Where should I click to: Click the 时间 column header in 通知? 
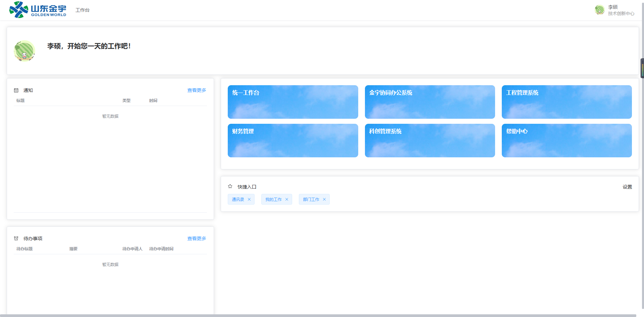[x=153, y=101]
